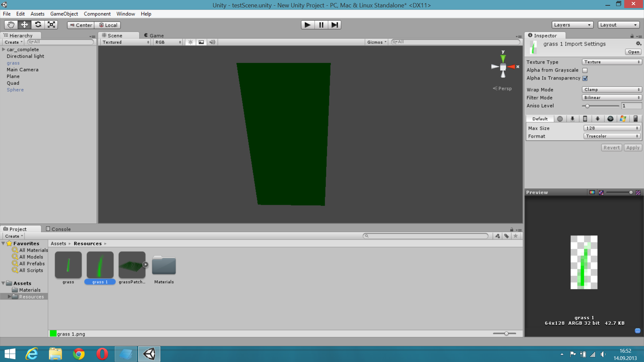Select the Scale tool icon
This screenshot has height=362, width=644.
tap(51, 25)
